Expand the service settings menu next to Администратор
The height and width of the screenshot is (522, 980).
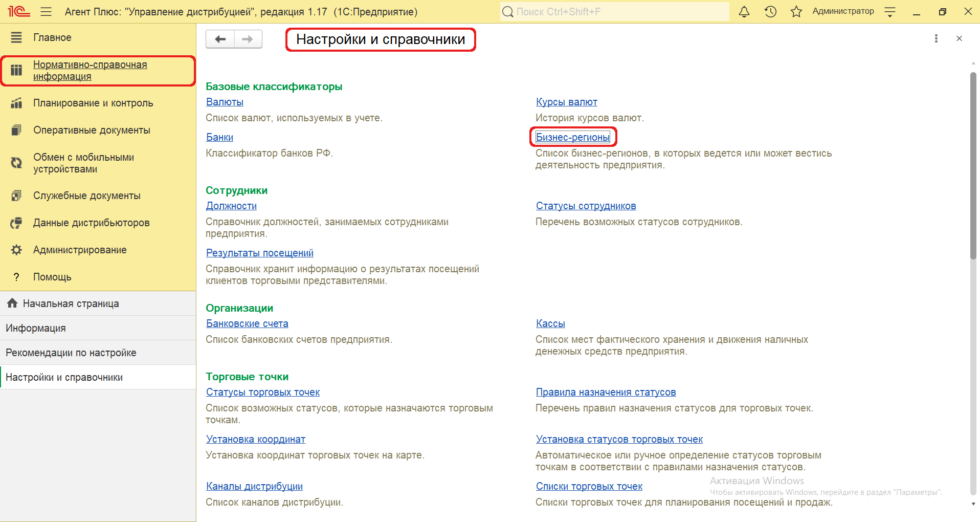890,12
